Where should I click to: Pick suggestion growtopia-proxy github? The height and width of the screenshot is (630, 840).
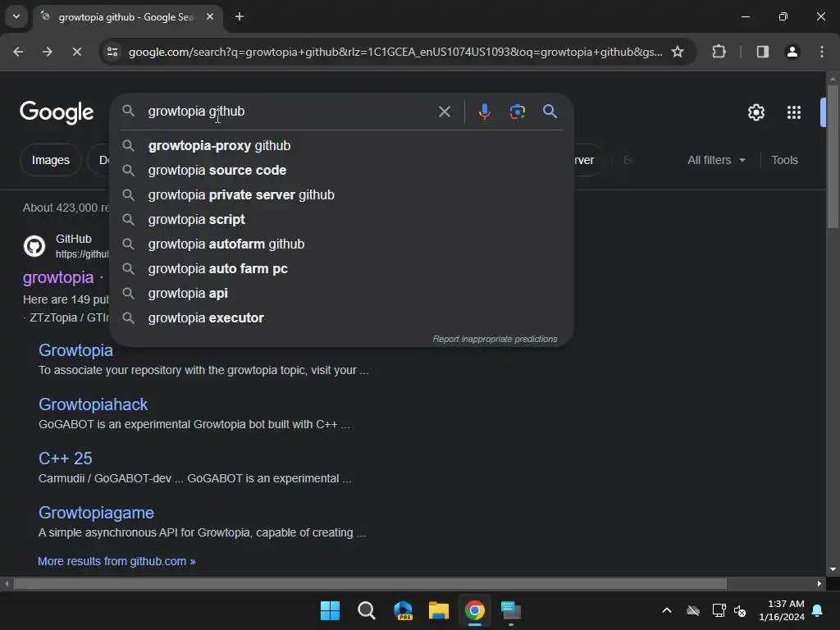point(341,146)
